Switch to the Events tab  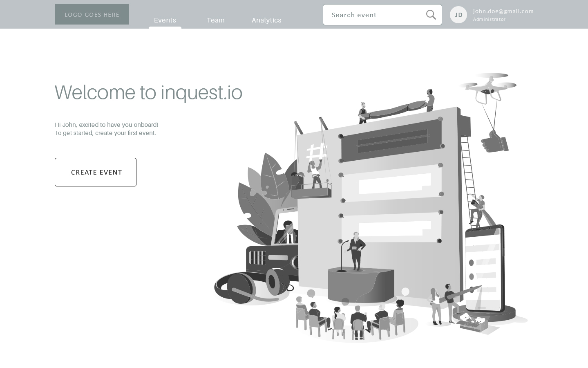[165, 20]
